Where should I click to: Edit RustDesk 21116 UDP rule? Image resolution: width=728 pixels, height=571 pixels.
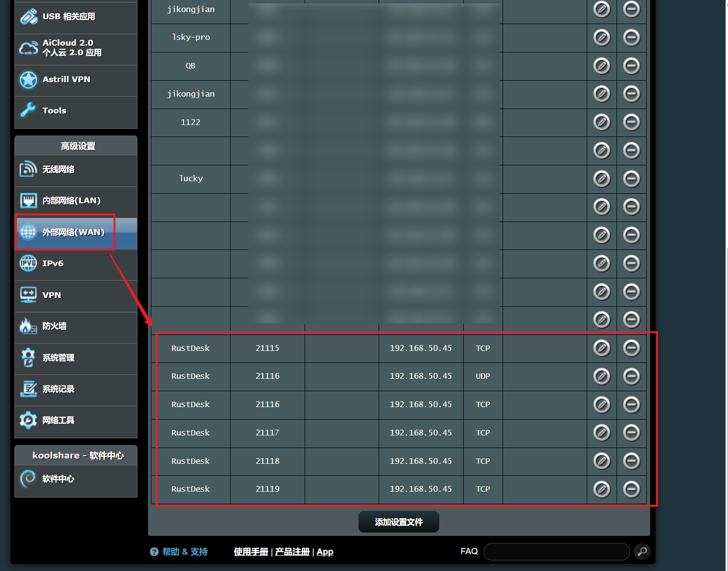[602, 376]
